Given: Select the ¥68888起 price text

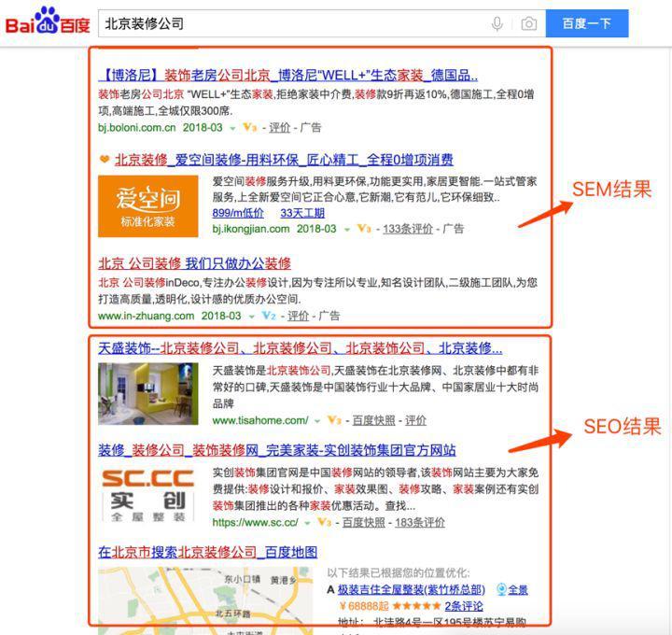Looking at the screenshot, I should coord(364,606).
